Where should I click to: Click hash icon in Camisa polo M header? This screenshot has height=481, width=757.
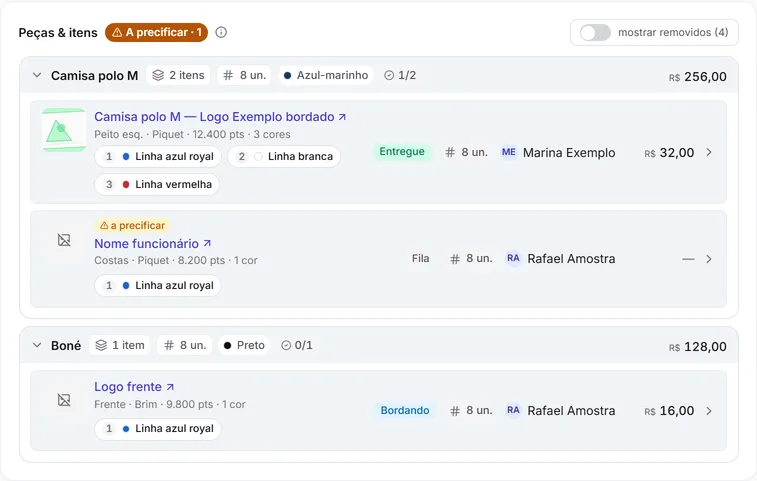[228, 75]
